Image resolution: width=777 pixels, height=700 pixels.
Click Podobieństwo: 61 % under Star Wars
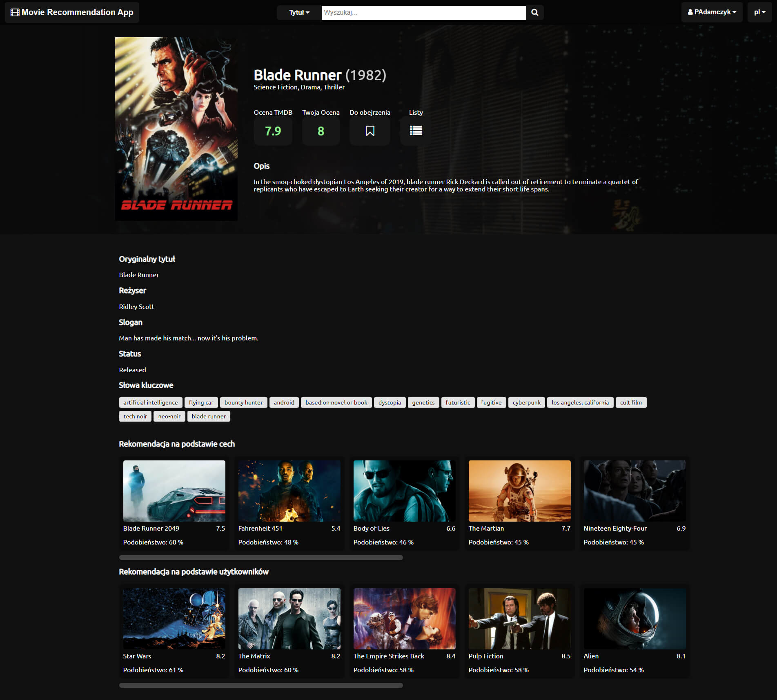tap(153, 670)
